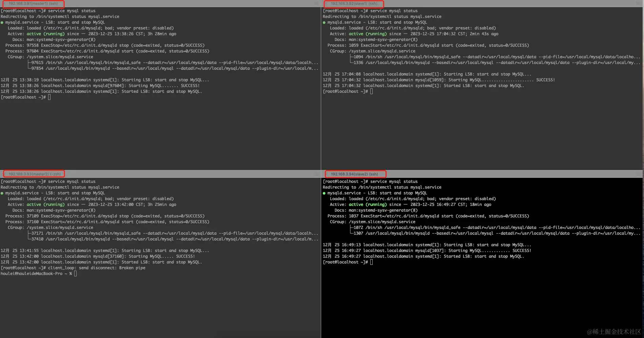Click 'service mysql status' command in master1 pane
The height and width of the screenshot is (338, 644).
72,11
